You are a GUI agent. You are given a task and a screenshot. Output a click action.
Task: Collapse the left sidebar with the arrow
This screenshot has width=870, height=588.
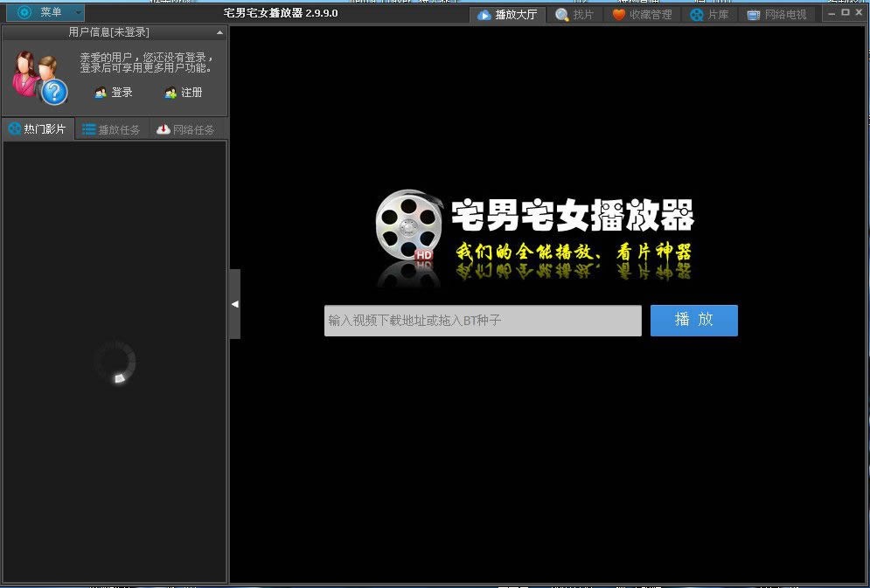[233, 302]
